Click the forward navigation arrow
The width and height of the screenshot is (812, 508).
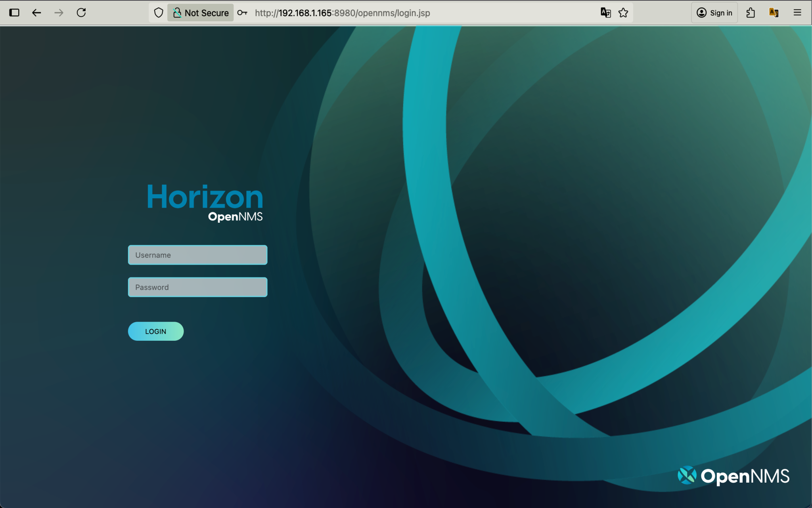coord(59,12)
